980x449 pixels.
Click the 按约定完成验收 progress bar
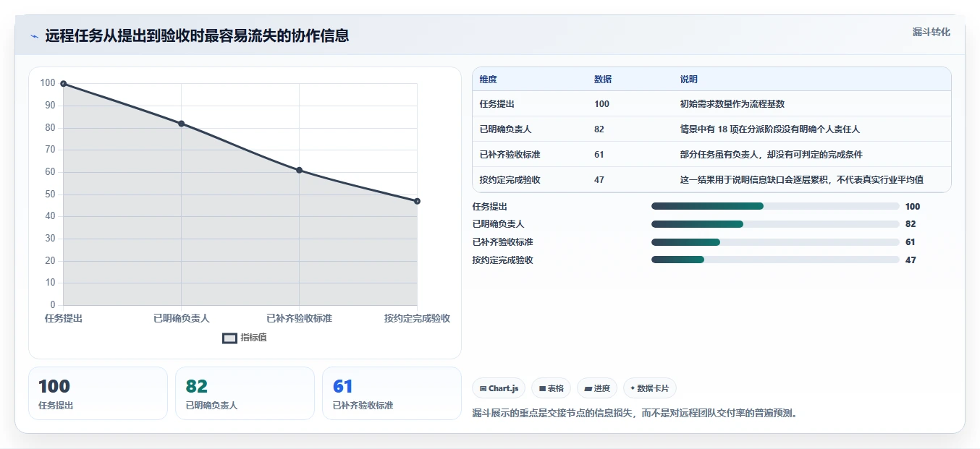point(775,260)
